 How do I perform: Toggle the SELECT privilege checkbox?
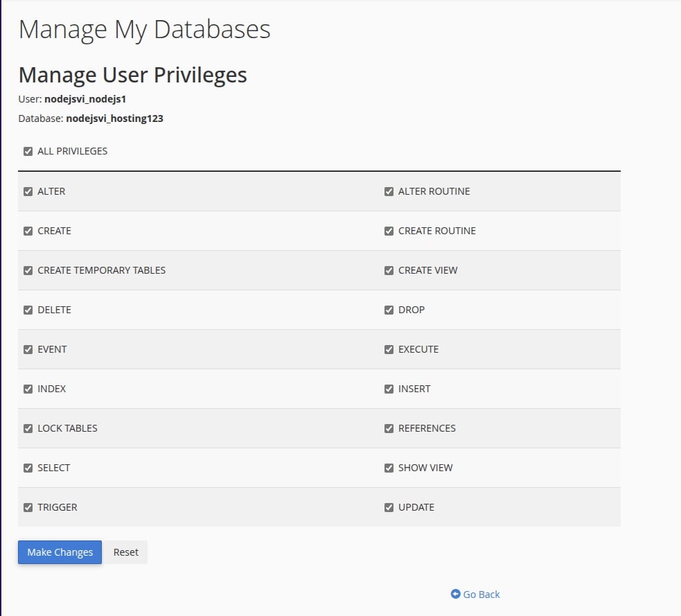[x=28, y=468]
